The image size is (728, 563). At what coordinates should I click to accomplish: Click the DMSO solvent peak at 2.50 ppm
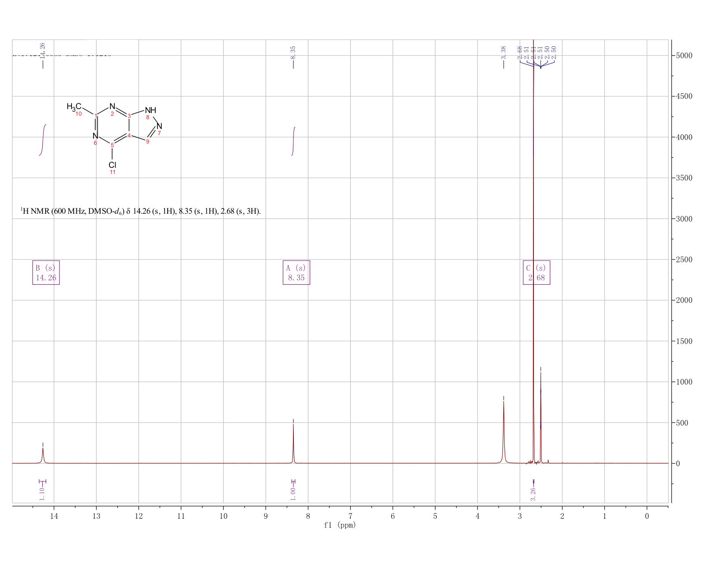pos(540,418)
